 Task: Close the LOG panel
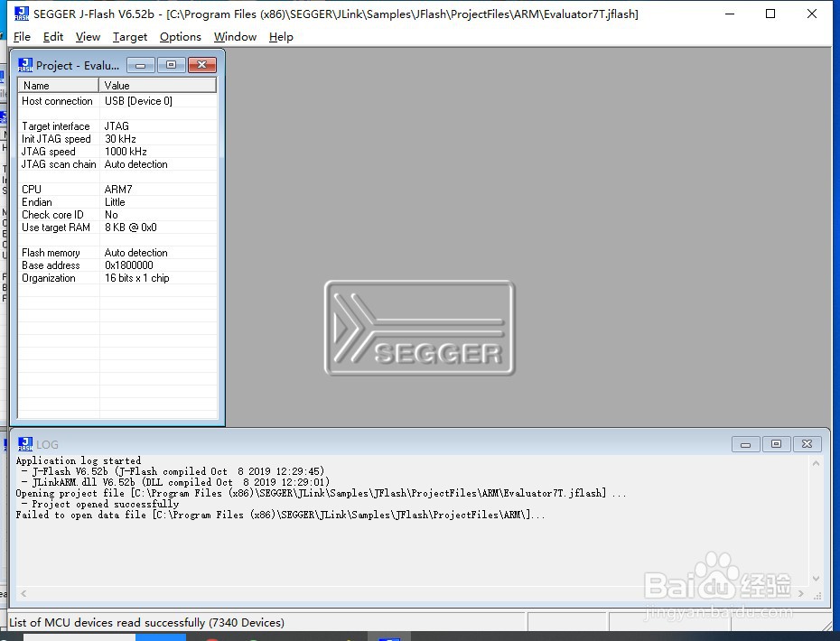pos(807,444)
